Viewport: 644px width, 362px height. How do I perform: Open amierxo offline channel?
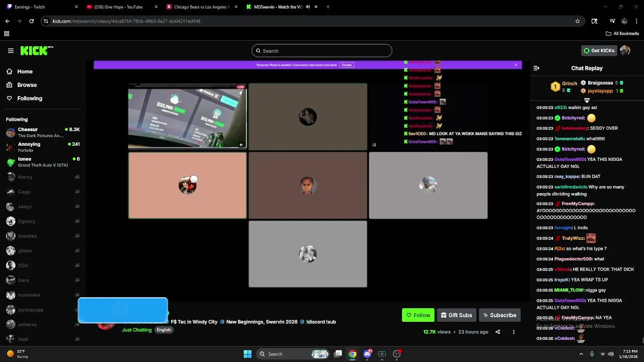click(x=43, y=325)
